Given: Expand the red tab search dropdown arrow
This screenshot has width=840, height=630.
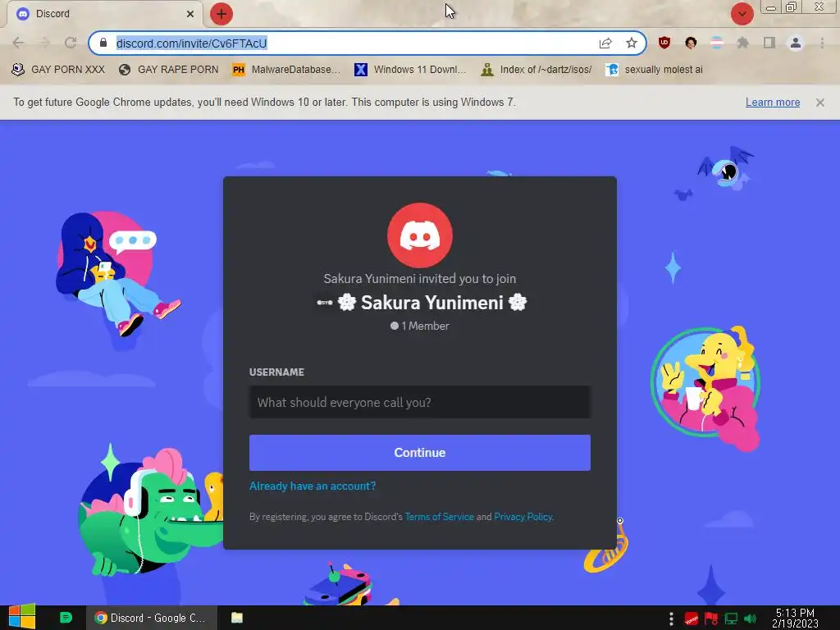Looking at the screenshot, I should (x=742, y=14).
